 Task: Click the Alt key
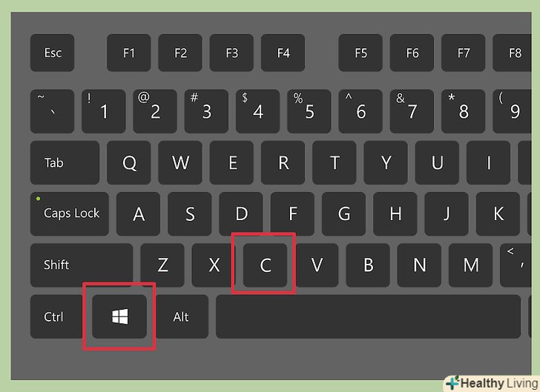click(181, 316)
